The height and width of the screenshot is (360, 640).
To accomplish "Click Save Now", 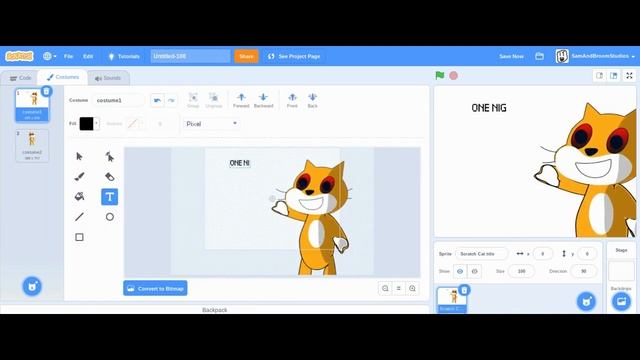I will point(511,56).
